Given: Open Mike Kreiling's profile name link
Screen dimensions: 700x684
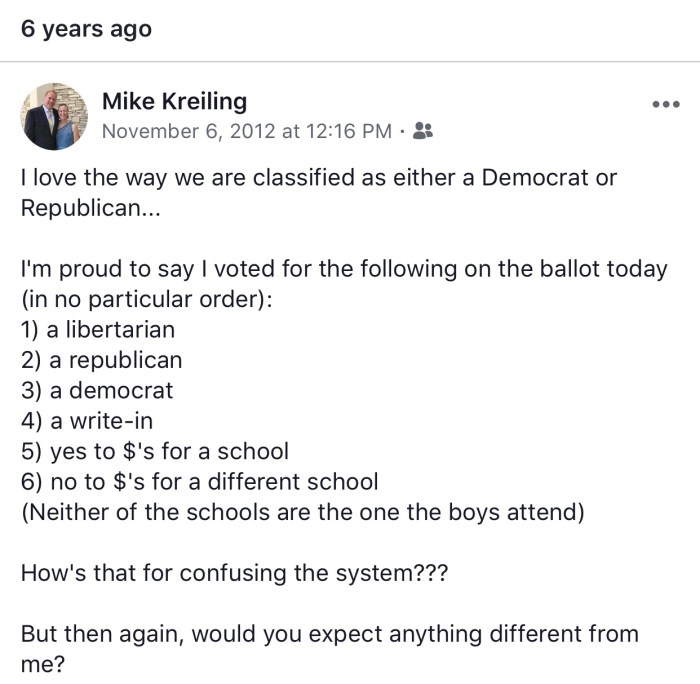Looking at the screenshot, I should [x=174, y=101].
